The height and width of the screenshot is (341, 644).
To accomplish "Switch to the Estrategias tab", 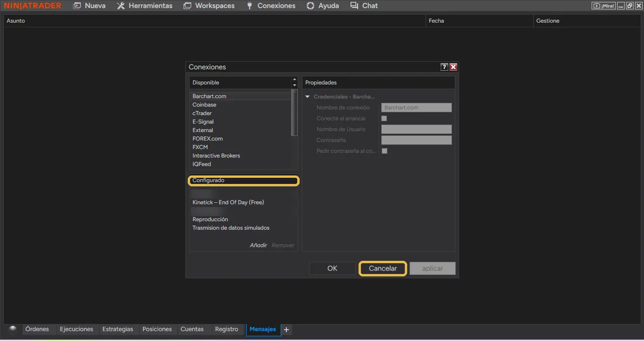I will click(x=118, y=329).
